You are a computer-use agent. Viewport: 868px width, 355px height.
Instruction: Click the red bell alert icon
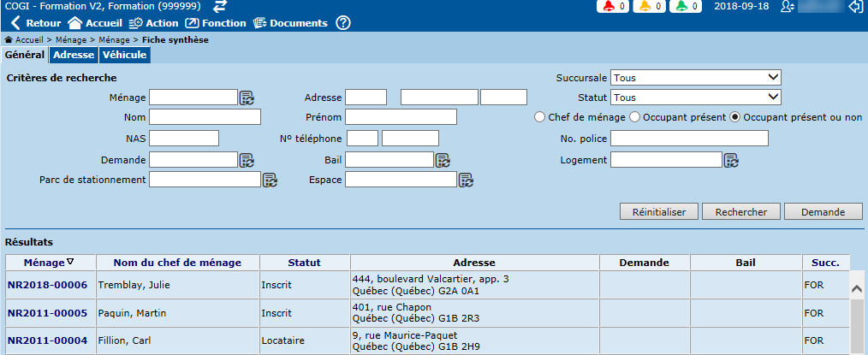[x=608, y=7]
